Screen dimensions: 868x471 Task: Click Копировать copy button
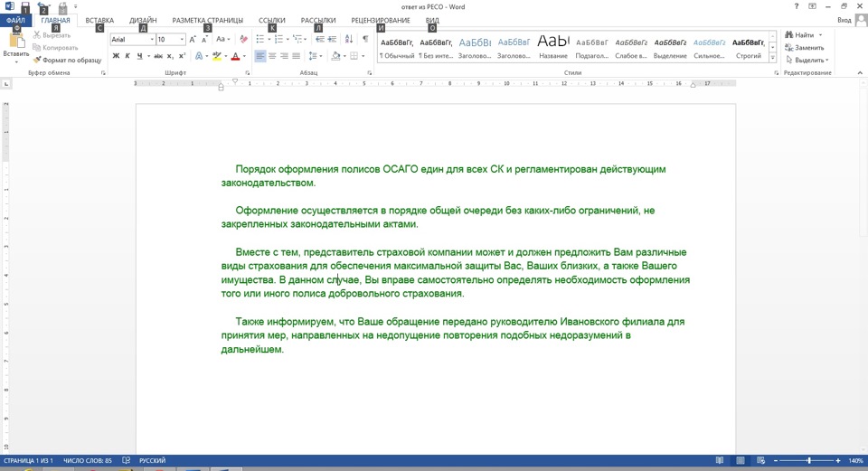point(55,48)
